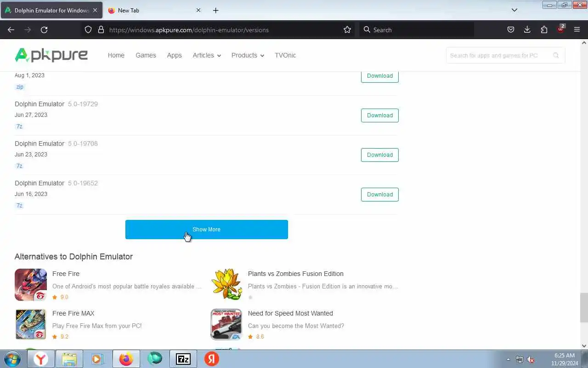This screenshot has height=368, width=588.
Task: Open Free Fire MAX game icon
Action: click(x=31, y=324)
